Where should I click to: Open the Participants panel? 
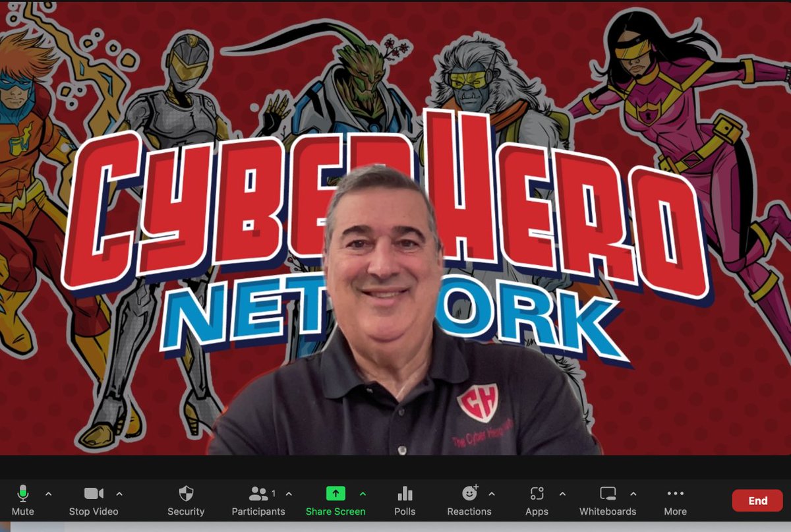pos(258,500)
